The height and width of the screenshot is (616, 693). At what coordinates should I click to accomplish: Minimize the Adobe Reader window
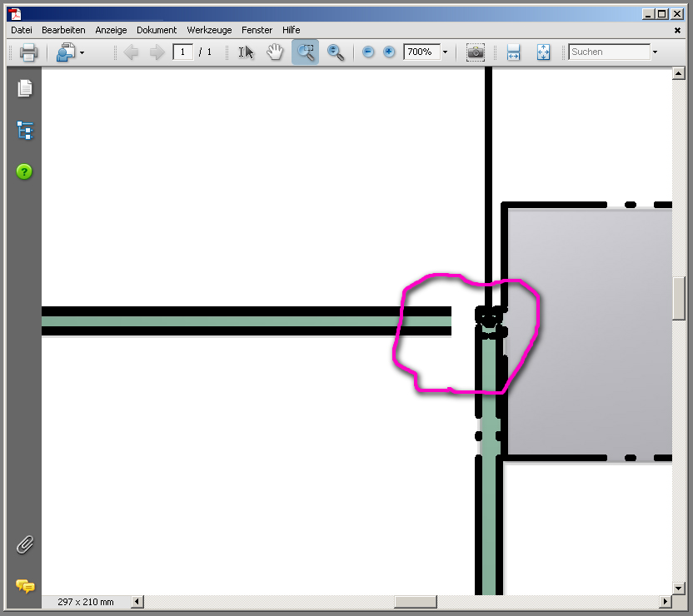point(648,14)
